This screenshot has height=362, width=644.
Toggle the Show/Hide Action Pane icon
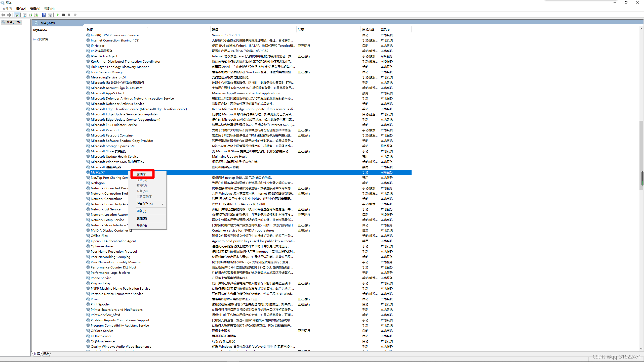(x=50, y=15)
